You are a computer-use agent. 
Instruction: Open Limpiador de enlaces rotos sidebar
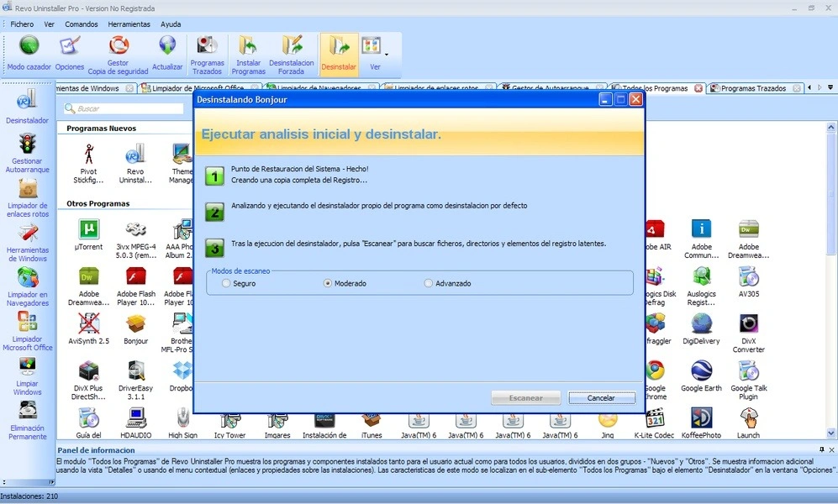(x=28, y=198)
